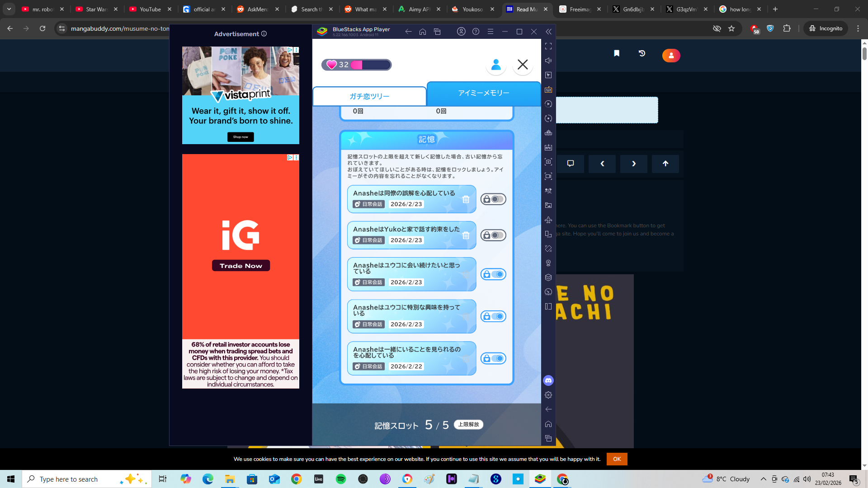Toggle airplane mode icon in BlueStacks sidebar

coord(548,220)
